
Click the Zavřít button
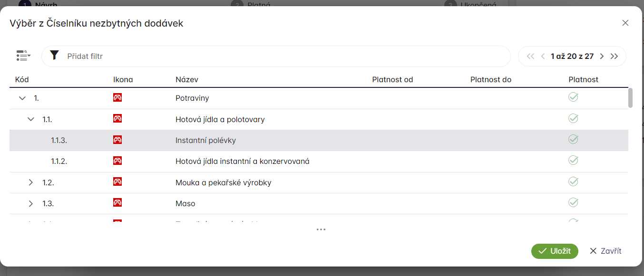coord(605,251)
